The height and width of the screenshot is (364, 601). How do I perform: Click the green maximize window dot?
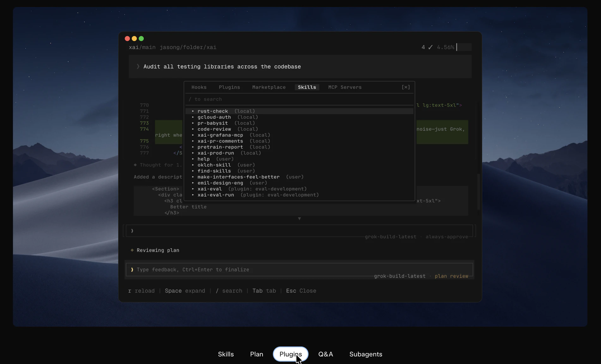(x=141, y=39)
